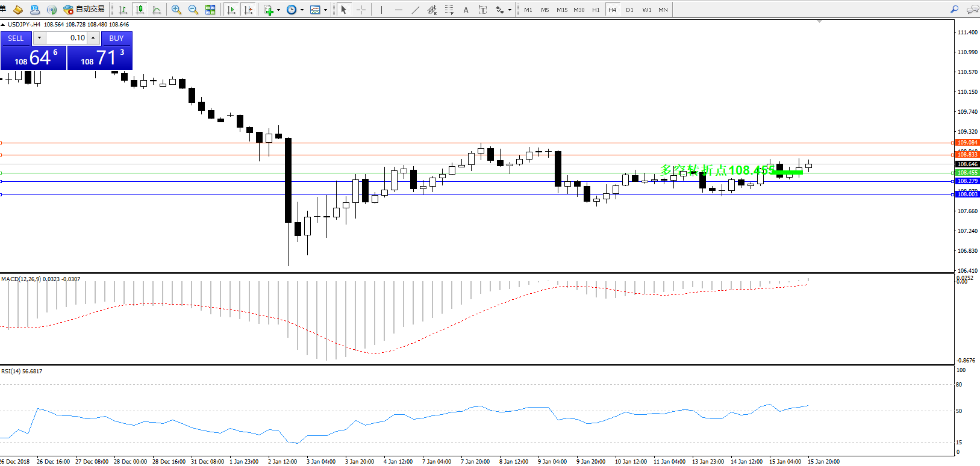Viewport: 980px width, 466px height.
Task: Switch chart to candlestick mode
Action: coord(140,10)
